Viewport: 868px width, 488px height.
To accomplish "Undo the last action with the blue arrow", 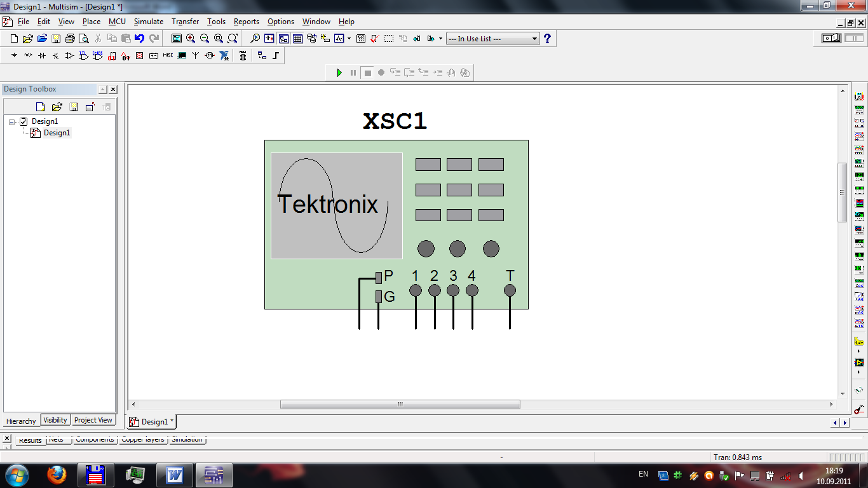I will 140,39.
